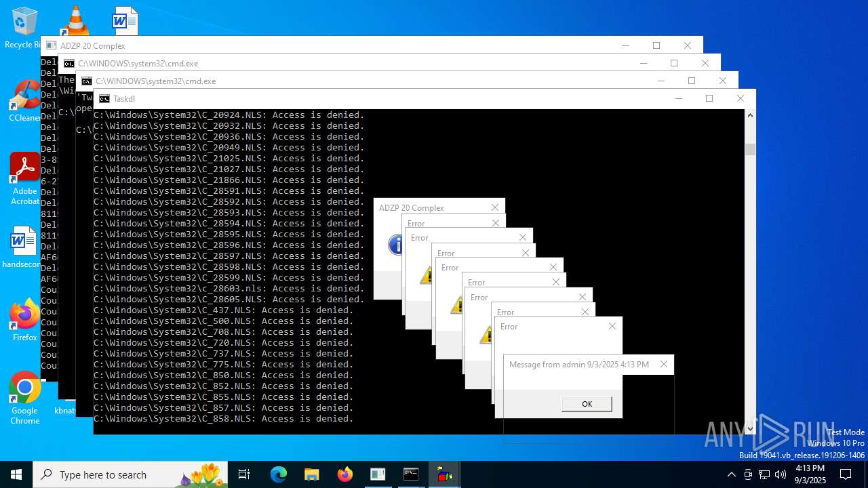Maximize the Taskdl console window
Screen dimensions: 868x488
click(x=709, y=98)
